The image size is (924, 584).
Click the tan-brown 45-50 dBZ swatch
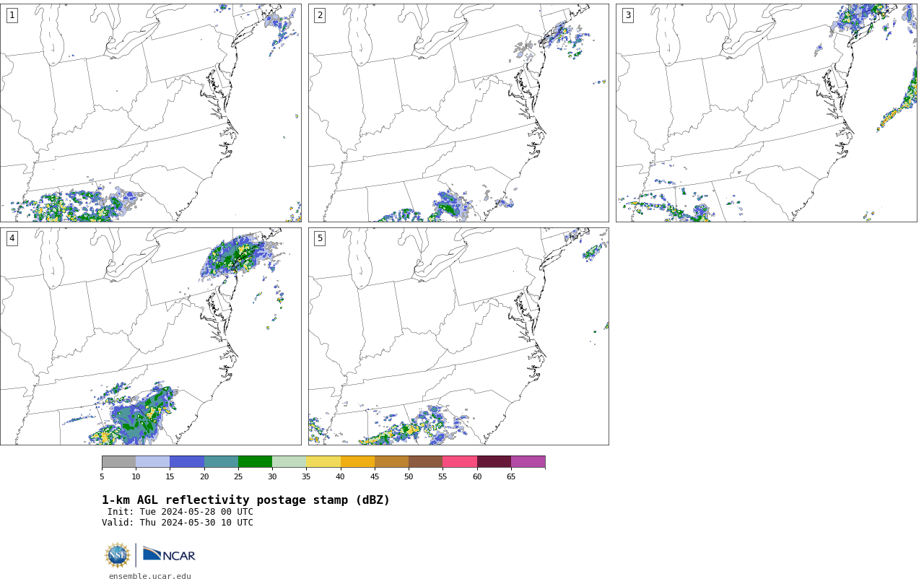(x=391, y=462)
